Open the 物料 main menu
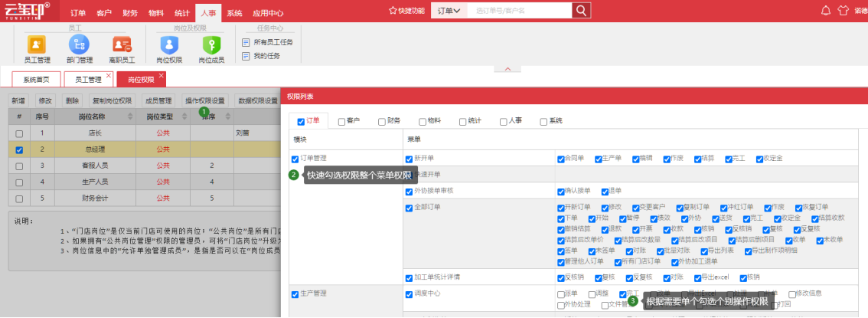 pyautogui.click(x=155, y=13)
